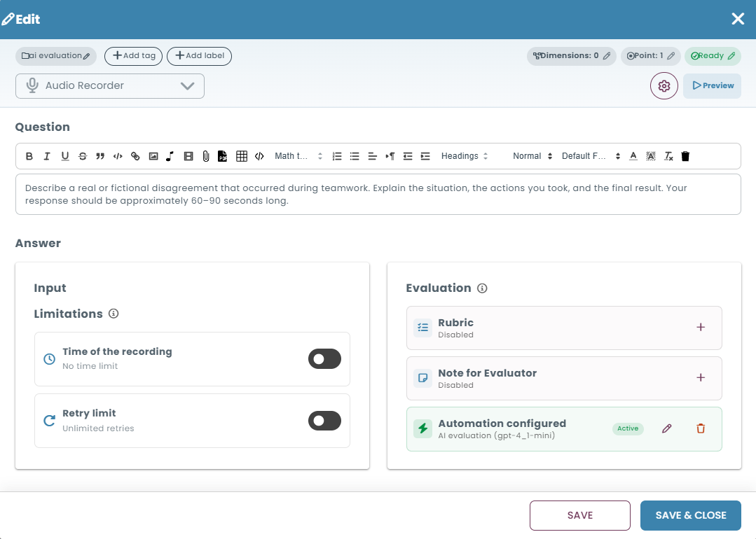756x539 pixels.
Task: Expand Note for Evaluator with the plus
Action: [x=701, y=377]
